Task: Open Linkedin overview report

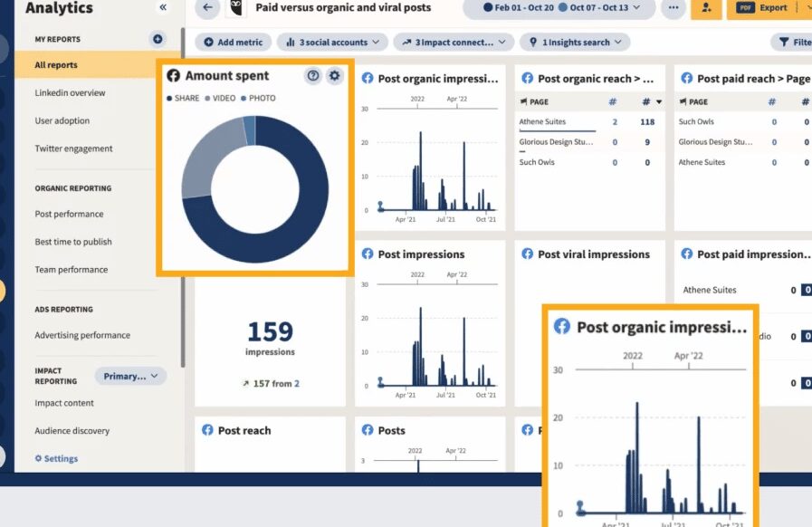Action: coord(70,92)
